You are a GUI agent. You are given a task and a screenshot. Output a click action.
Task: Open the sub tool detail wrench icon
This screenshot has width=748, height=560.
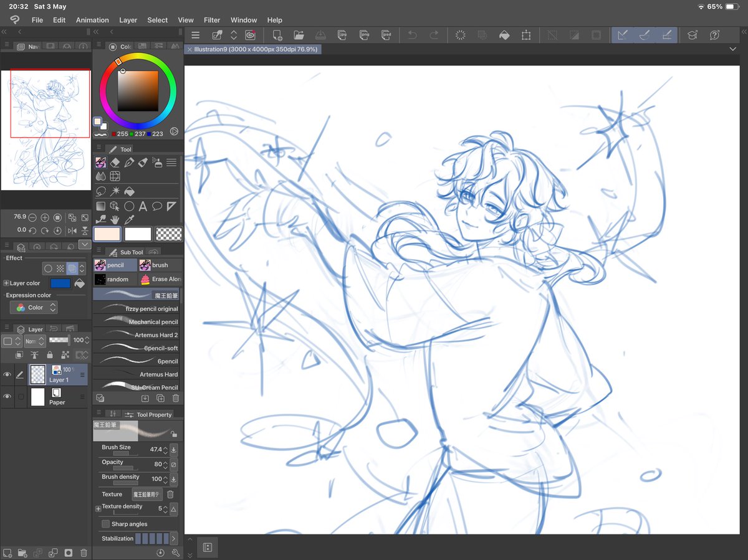tap(176, 553)
